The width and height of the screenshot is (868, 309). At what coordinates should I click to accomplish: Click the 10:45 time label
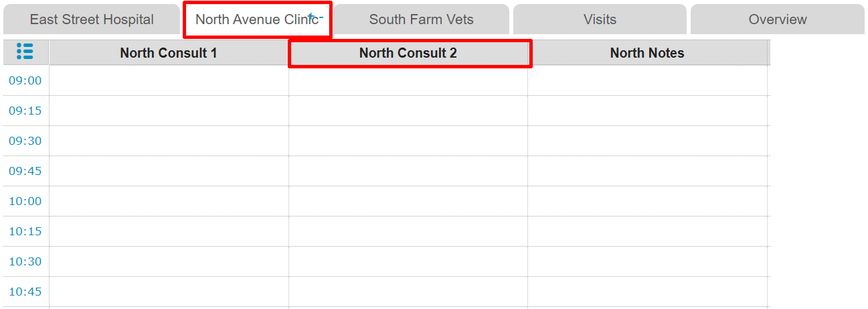(x=25, y=292)
